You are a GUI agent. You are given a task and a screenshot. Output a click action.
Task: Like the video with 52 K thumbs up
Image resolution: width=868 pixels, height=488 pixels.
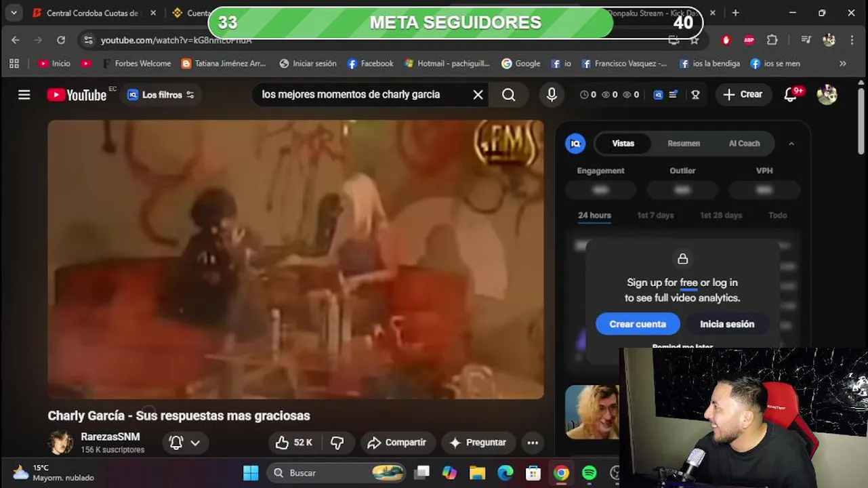293,443
